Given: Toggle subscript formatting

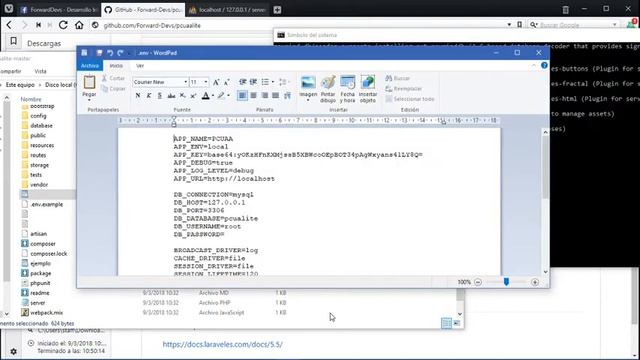Looking at the screenshot, I should click(182, 96).
